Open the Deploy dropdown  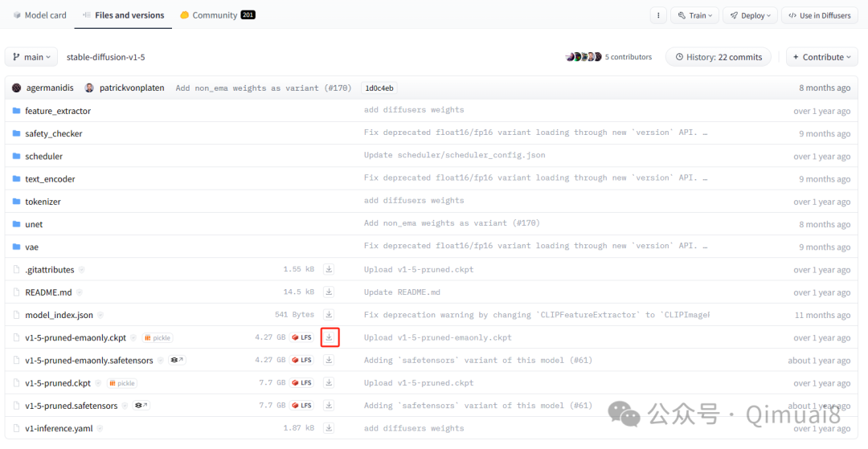tap(750, 15)
